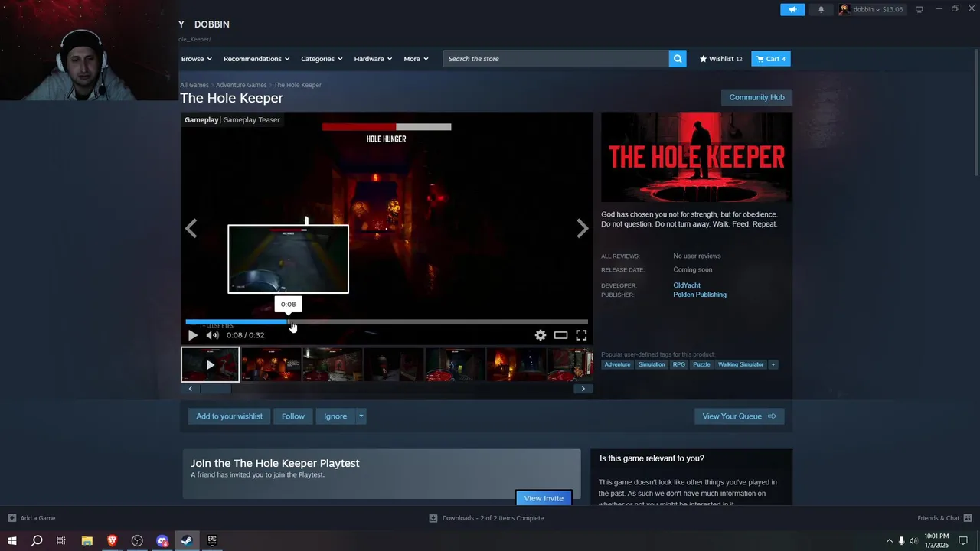The height and width of the screenshot is (551, 980).
Task: Click the Add a Game plus icon
Action: [11, 518]
